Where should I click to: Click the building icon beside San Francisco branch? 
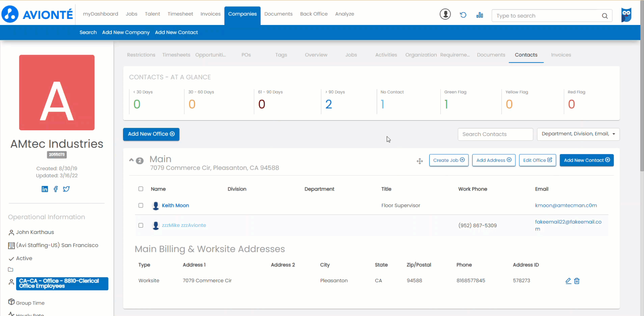(x=11, y=245)
